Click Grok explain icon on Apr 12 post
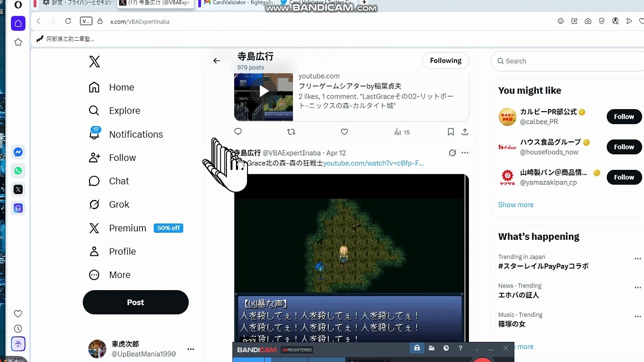The width and height of the screenshot is (644, 362). click(452, 153)
